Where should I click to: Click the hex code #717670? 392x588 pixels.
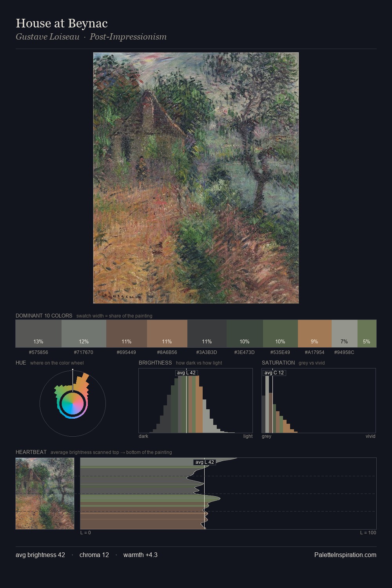click(83, 352)
